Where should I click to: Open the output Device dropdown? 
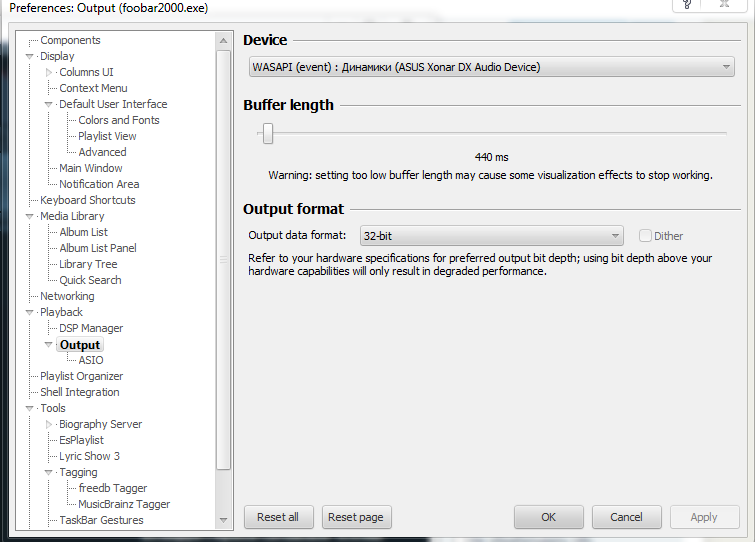[x=492, y=67]
